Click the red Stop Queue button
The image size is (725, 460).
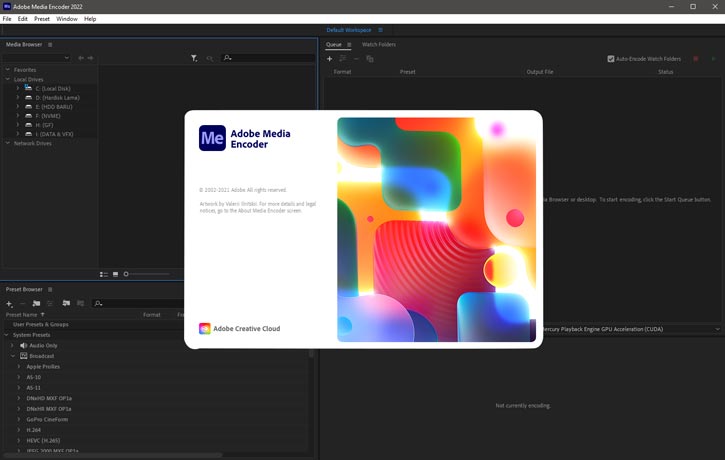click(x=696, y=59)
